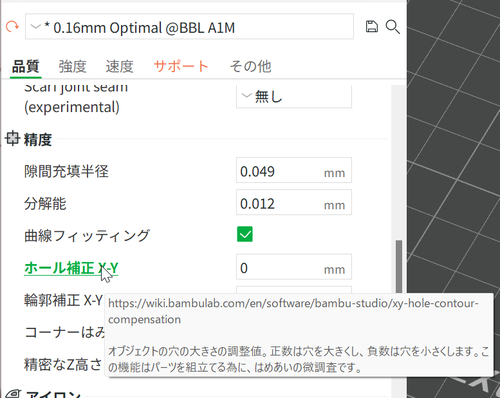Open the ホール補正 X-Y wiki link

coord(71,268)
